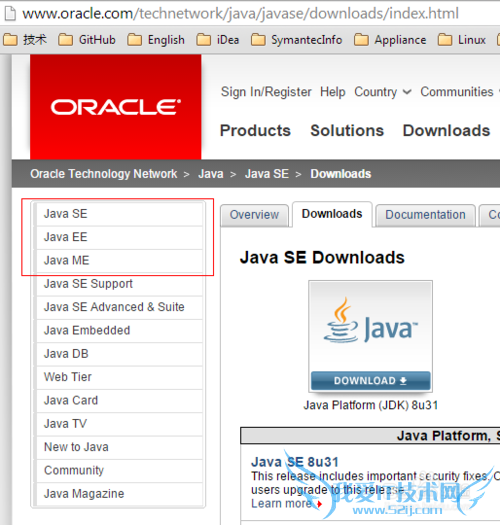
Task: Open Community in sidebar
Action: tap(119, 470)
